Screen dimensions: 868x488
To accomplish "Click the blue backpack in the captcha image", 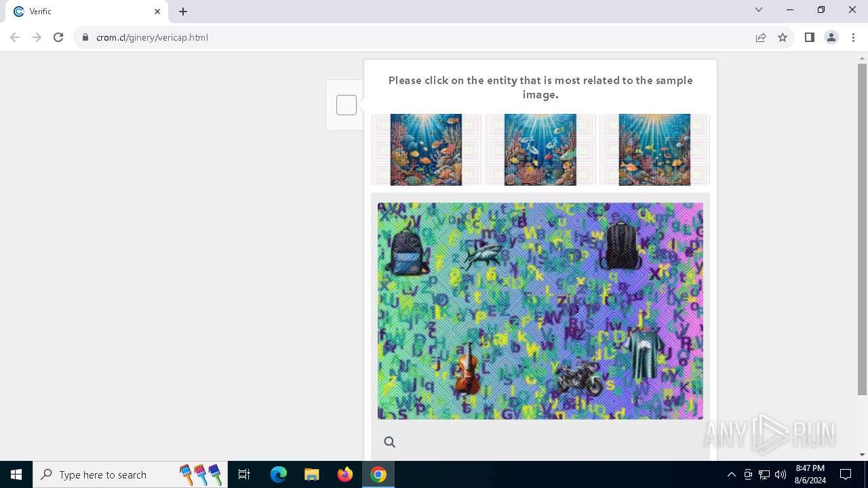I will point(407,251).
